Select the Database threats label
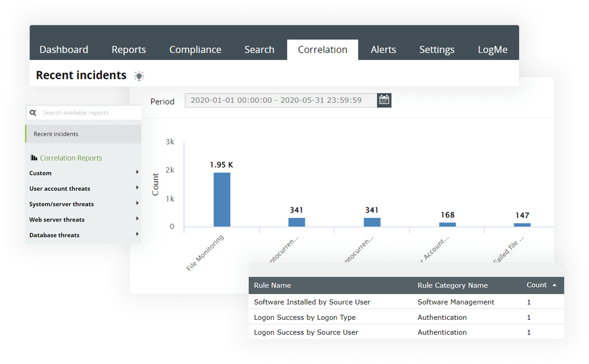The width and height of the screenshot is (589, 364). (54, 235)
